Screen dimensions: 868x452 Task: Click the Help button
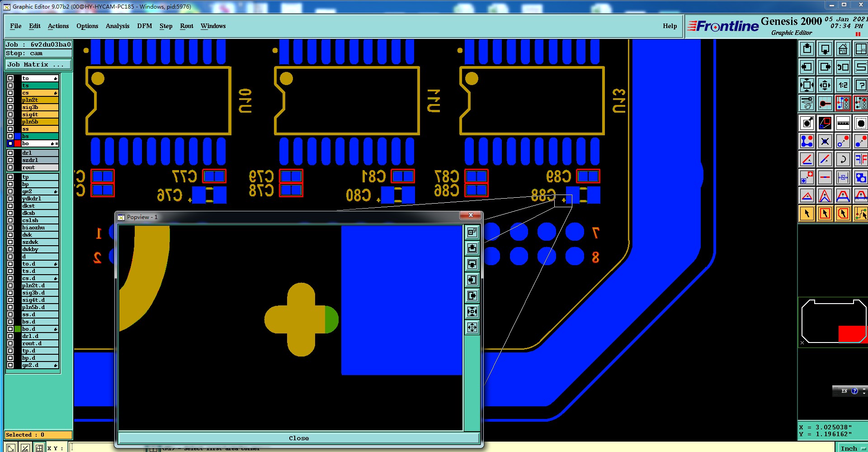(x=670, y=26)
